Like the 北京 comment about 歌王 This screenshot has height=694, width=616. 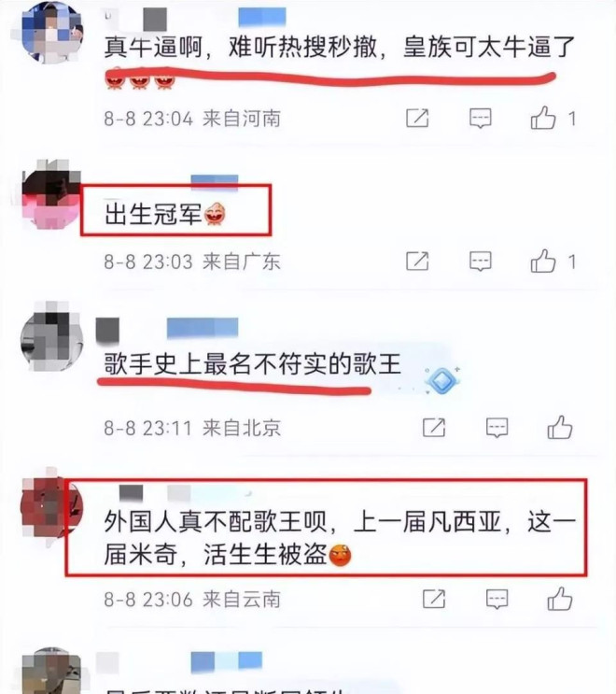tap(559, 427)
